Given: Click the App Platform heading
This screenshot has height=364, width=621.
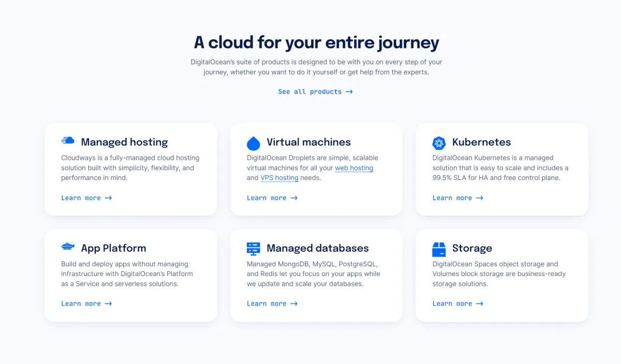Looking at the screenshot, I should click(x=113, y=248).
